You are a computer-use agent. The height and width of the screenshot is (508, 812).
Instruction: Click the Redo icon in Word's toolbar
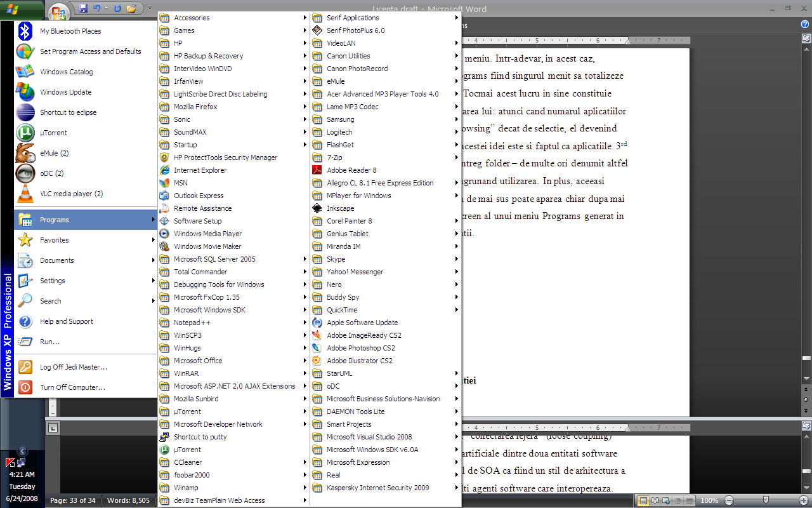118,9
